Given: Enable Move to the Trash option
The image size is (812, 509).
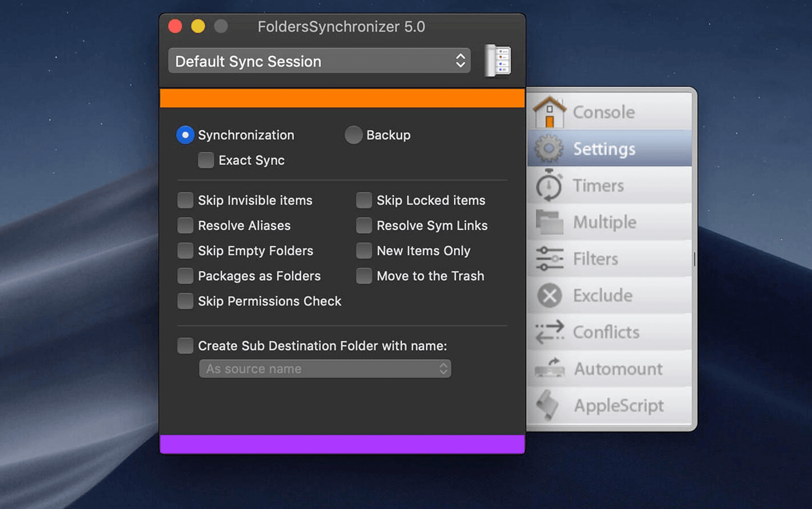Looking at the screenshot, I should (364, 276).
